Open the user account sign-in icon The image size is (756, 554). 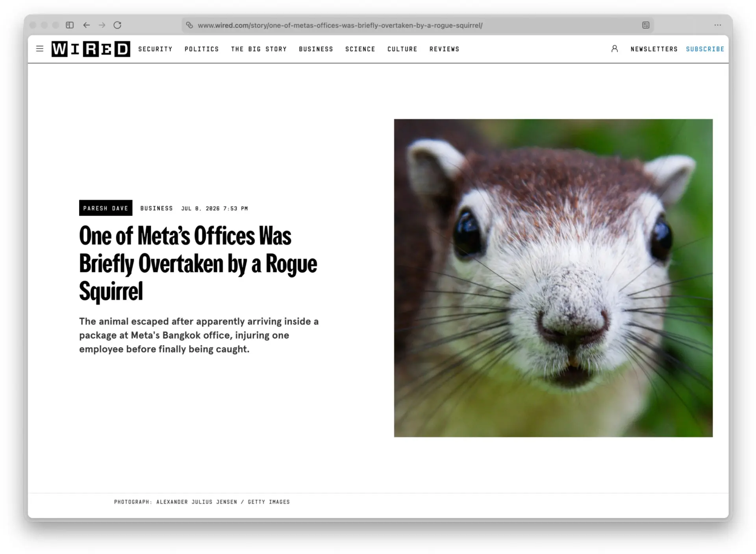[x=614, y=49]
